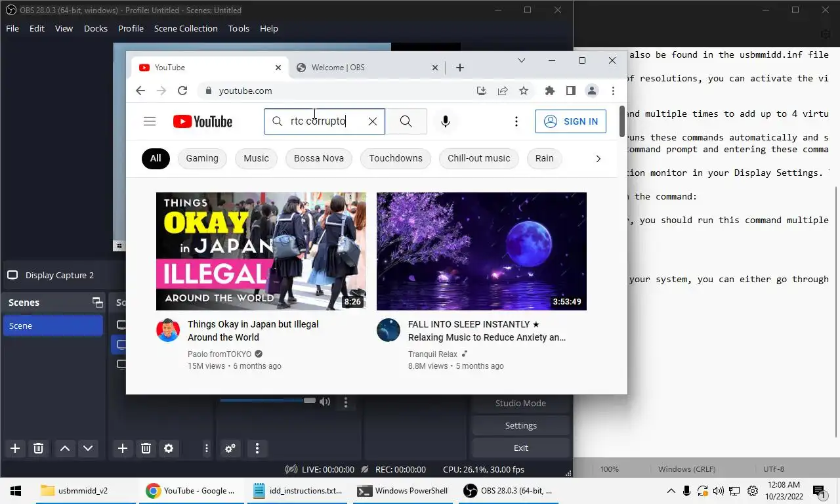This screenshot has width=840, height=504.
Task: Click the install app icon in address bar
Action: pos(482,91)
